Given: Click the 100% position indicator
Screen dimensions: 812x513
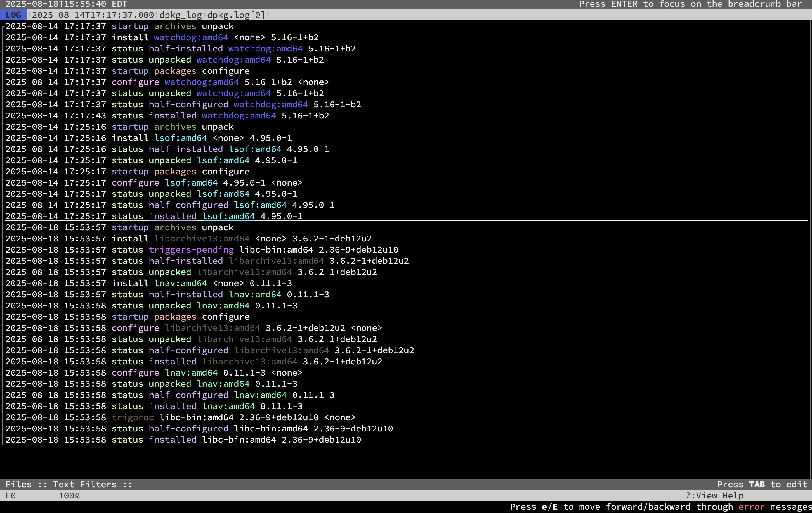Looking at the screenshot, I should [69, 495].
